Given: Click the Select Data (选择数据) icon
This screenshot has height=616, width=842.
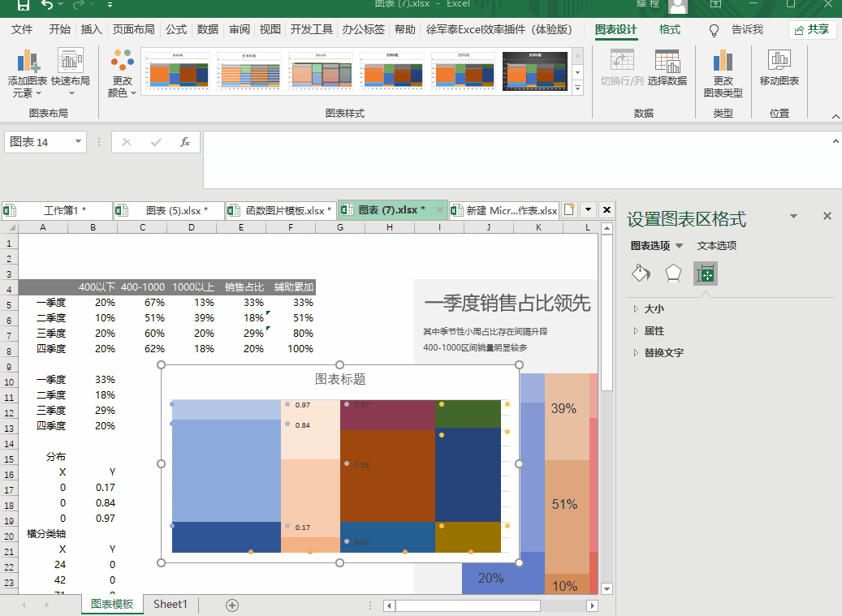Looking at the screenshot, I should pyautogui.click(x=667, y=61).
